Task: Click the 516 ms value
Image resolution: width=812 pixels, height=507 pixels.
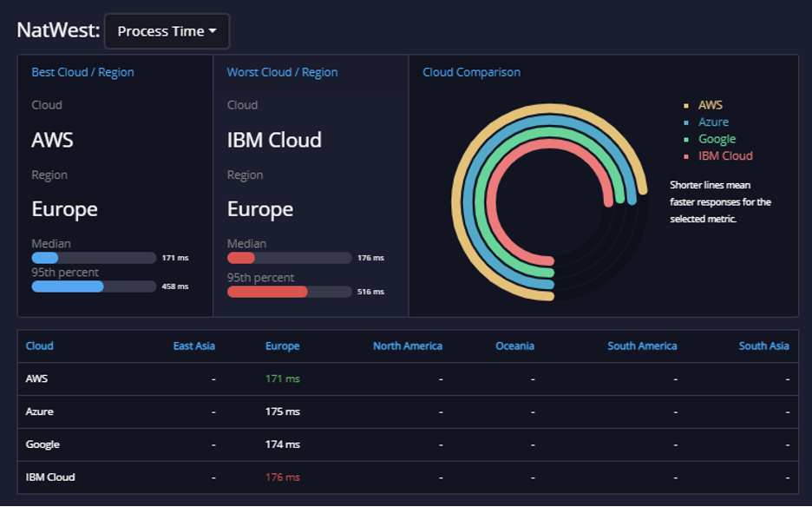Action: pyautogui.click(x=370, y=292)
